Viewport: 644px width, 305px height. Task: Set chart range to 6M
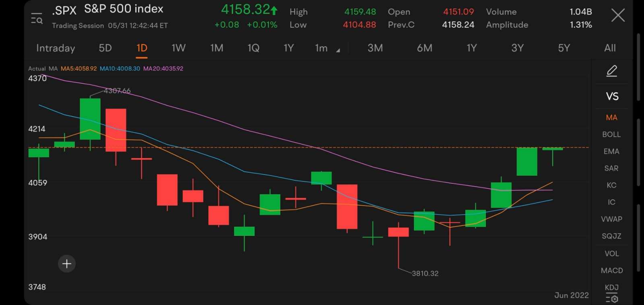pyautogui.click(x=425, y=48)
